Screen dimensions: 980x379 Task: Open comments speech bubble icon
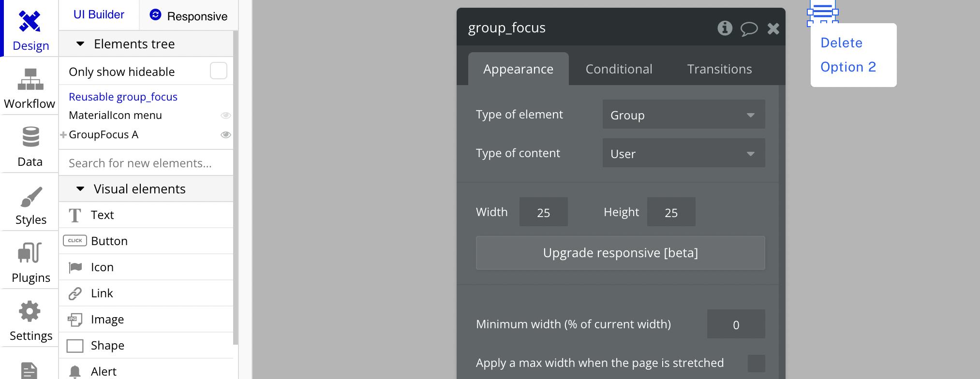[749, 29]
